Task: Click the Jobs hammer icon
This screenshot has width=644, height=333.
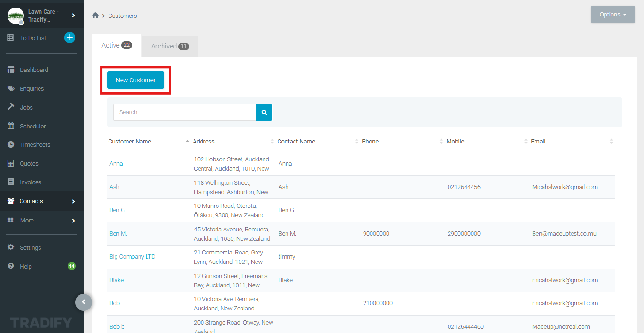Action: click(11, 107)
